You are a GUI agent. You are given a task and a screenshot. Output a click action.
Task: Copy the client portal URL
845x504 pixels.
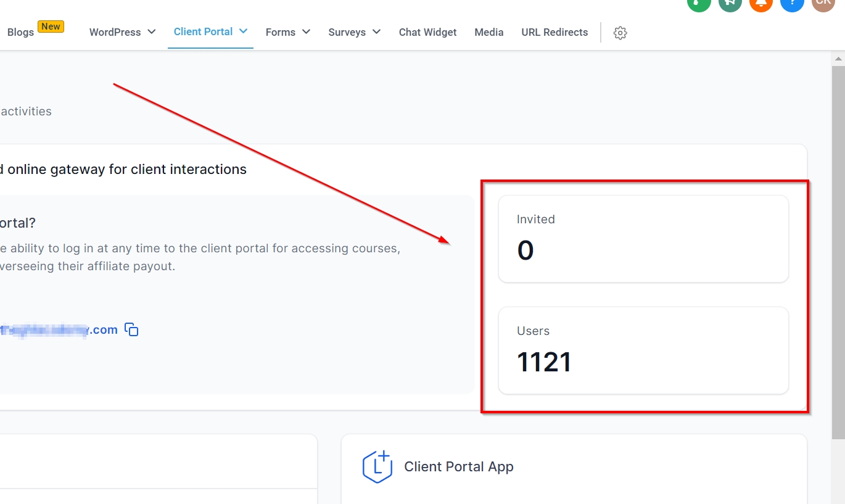pyautogui.click(x=131, y=329)
